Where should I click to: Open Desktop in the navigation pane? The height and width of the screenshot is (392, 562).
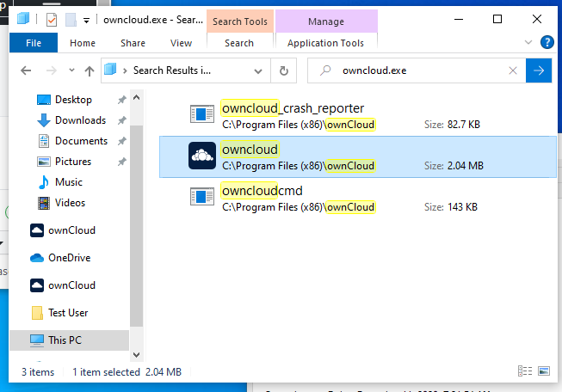click(73, 100)
